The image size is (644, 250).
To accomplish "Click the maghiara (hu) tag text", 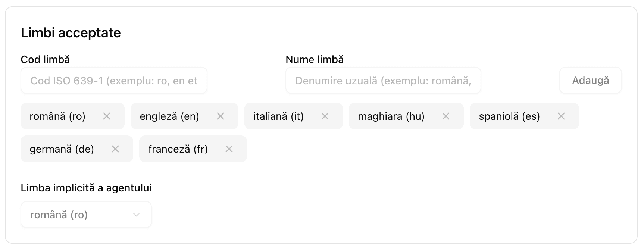I will (391, 116).
